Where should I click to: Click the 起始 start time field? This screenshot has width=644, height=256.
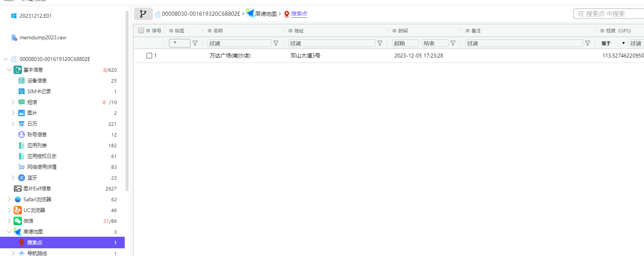(x=406, y=43)
